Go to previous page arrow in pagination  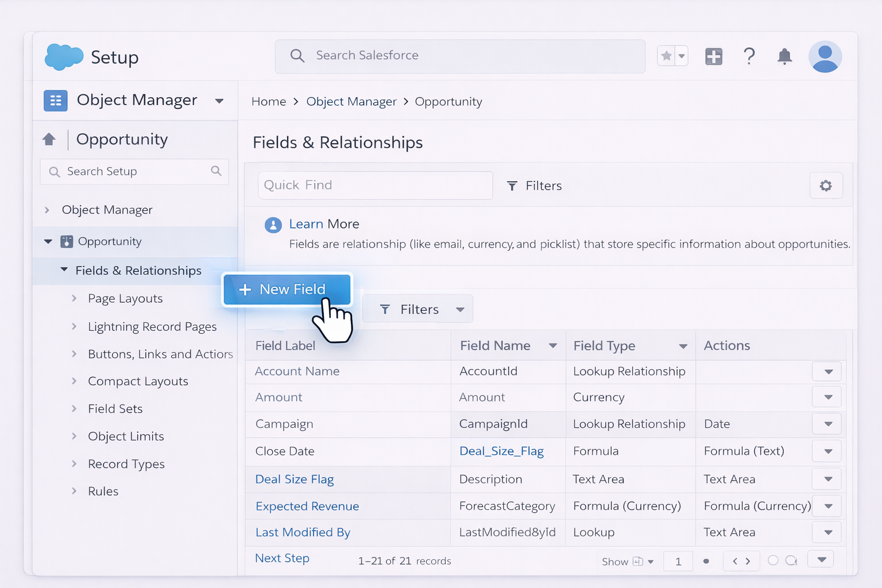click(x=735, y=561)
